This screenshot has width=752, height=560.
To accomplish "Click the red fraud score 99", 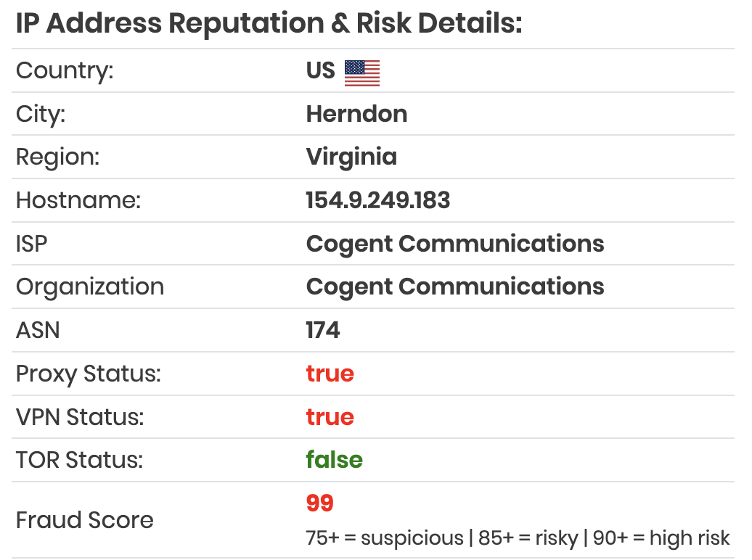I will point(320,503).
